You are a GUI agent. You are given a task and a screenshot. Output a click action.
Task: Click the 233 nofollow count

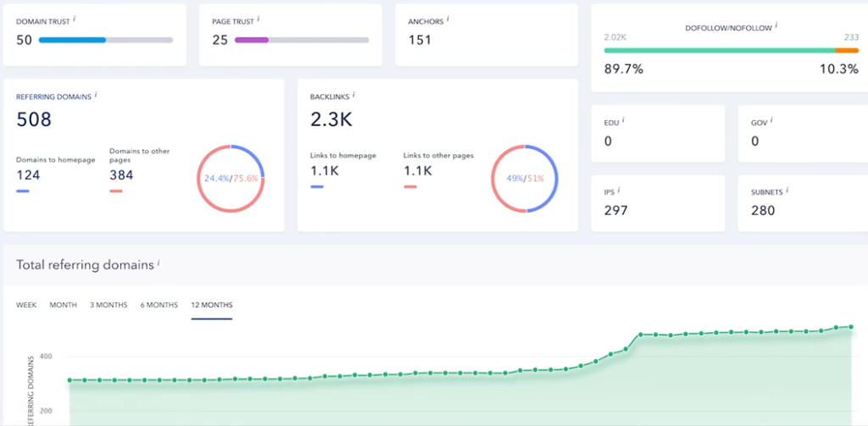coord(851,37)
